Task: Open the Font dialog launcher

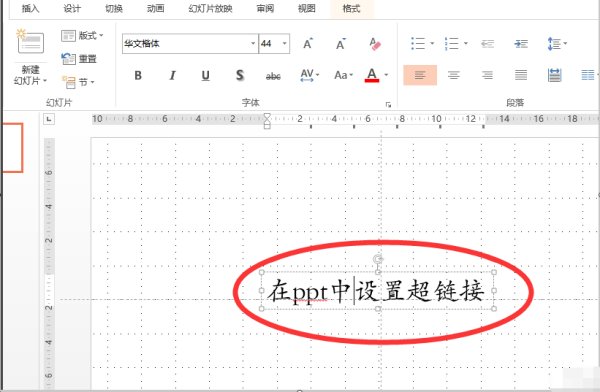Action: click(x=388, y=105)
